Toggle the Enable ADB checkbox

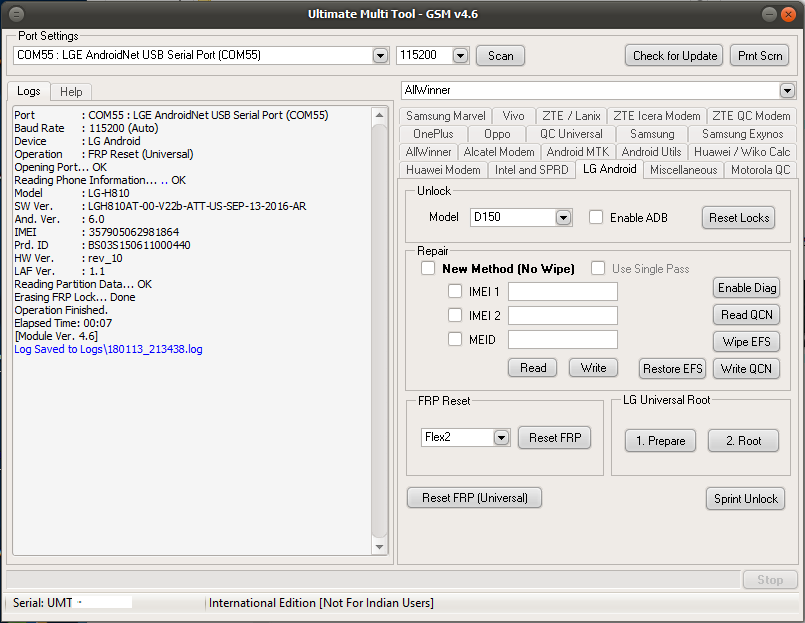(596, 217)
